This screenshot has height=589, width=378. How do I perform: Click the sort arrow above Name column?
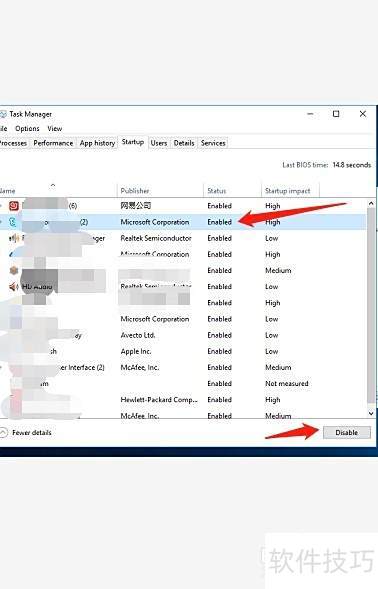53,185
